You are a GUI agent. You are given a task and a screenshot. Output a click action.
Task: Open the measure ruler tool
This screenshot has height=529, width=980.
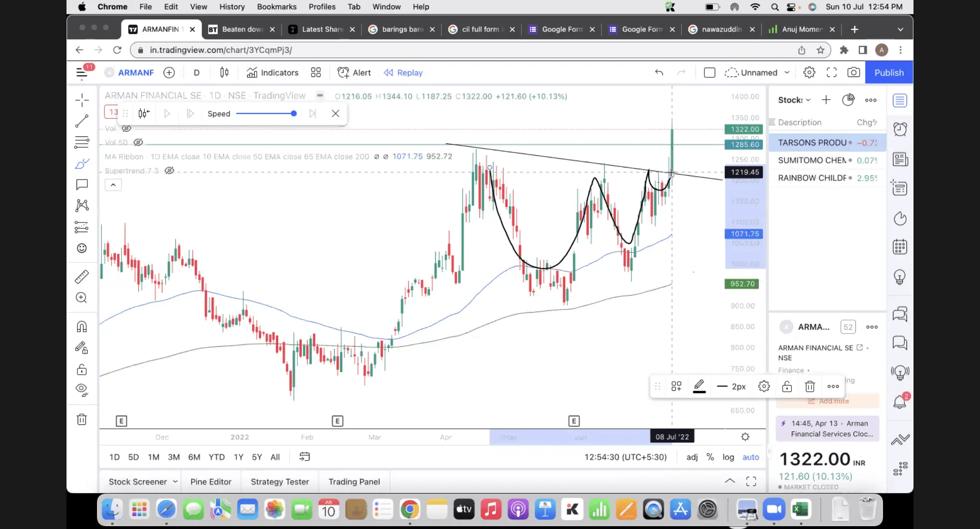pyautogui.click(x=82, y=277)
